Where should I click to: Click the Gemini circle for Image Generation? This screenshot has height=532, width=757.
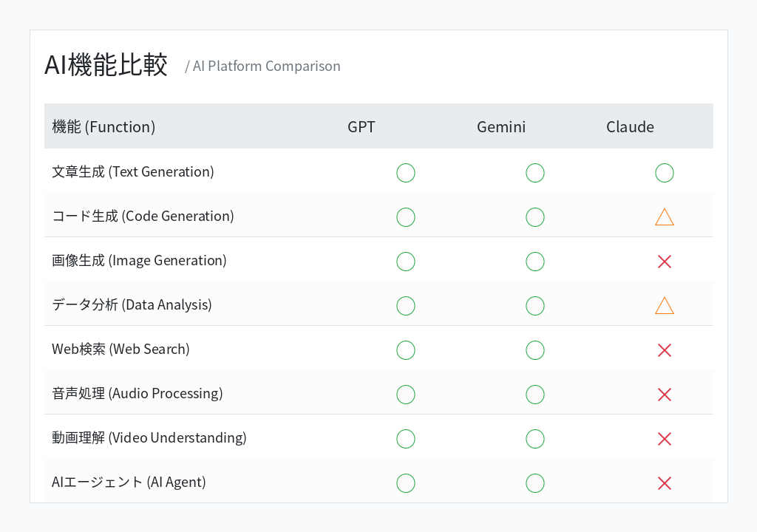click(535, 262)
